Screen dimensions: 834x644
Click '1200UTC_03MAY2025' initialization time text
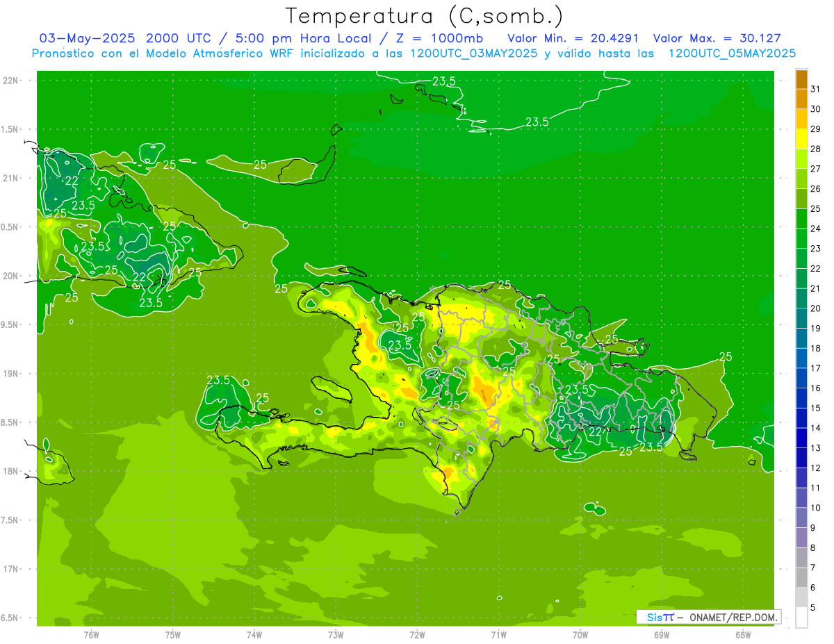(x=474, y=53)
